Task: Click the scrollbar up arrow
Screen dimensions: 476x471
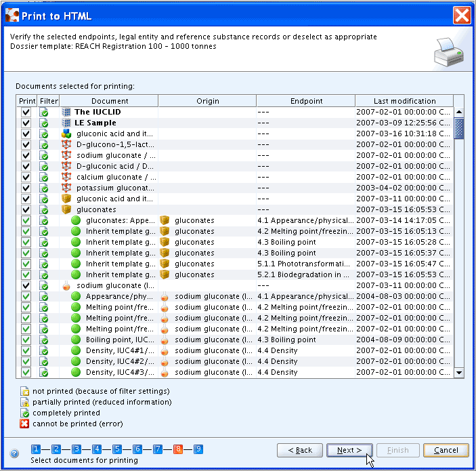Action: pyautogui.click(x=459, y=112)
